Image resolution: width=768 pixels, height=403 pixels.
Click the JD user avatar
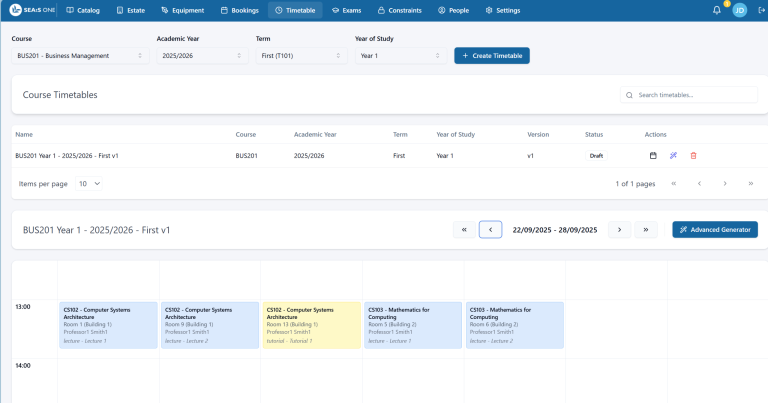tap(739, 10)
